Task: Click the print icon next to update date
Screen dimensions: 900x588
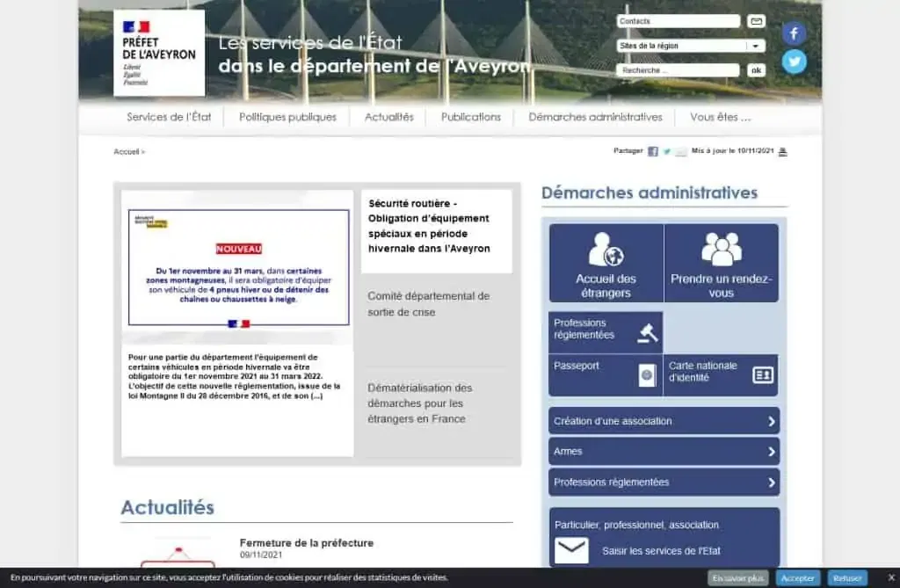Action: coord(783,151)
